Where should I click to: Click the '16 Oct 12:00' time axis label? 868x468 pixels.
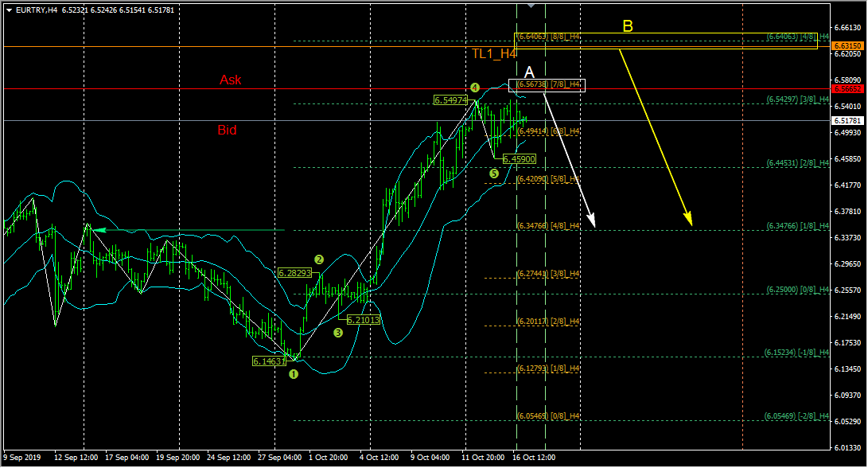pyautogui.click(x=534, y=458)
